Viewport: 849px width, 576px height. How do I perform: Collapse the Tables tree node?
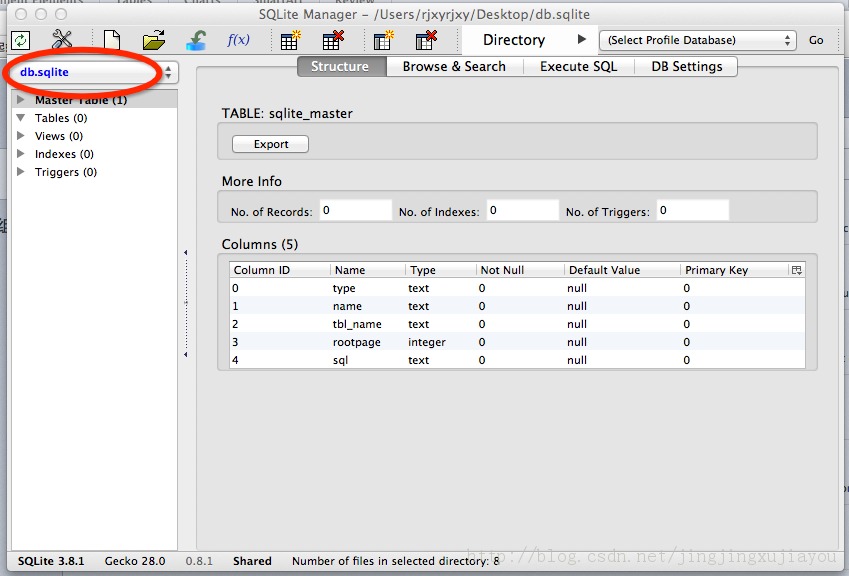(x=21, y=118)
